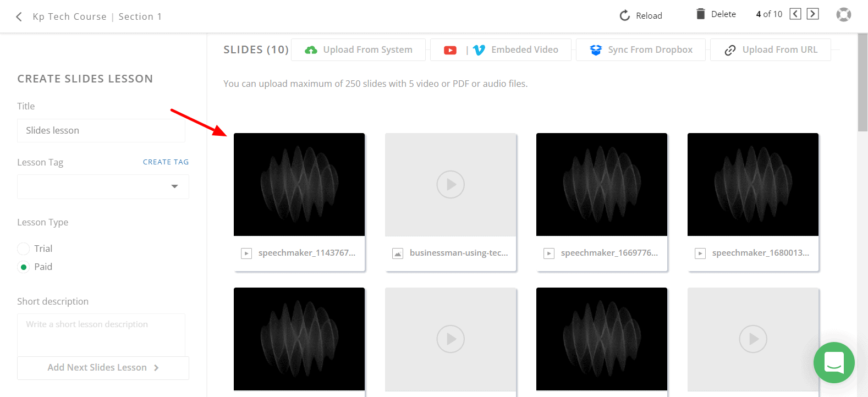Click the vertical scrollbar thumb

[862, 82]
